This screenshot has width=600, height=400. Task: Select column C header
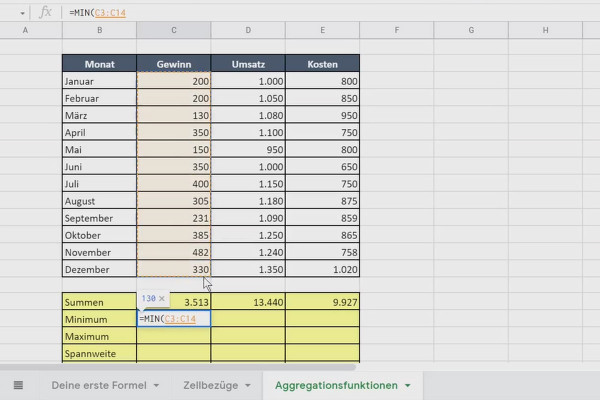pyautogui.click(x=174, y=30)
